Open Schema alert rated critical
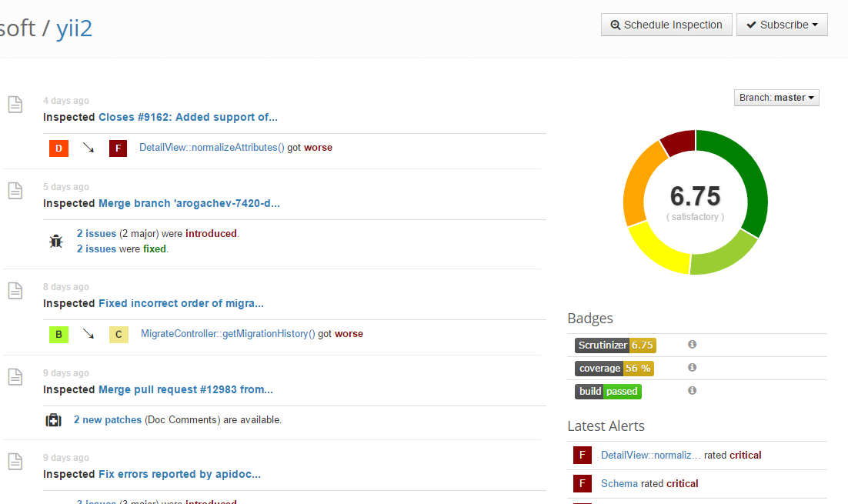The width and height of the screenshot is (848, 504). pos(619,483)
